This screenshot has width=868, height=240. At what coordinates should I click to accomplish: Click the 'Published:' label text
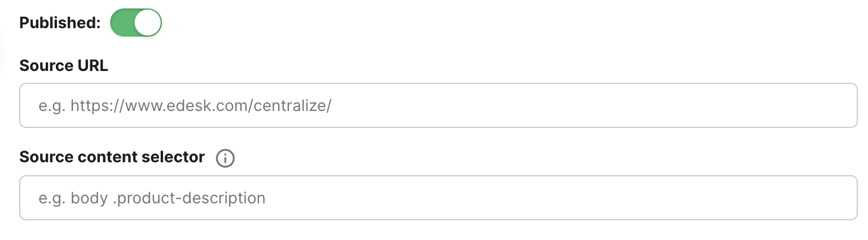[60, 23]
